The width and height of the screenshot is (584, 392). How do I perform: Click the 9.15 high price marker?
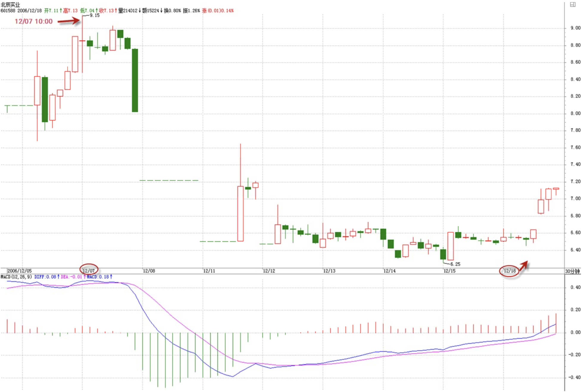click(x=94, y=15)
